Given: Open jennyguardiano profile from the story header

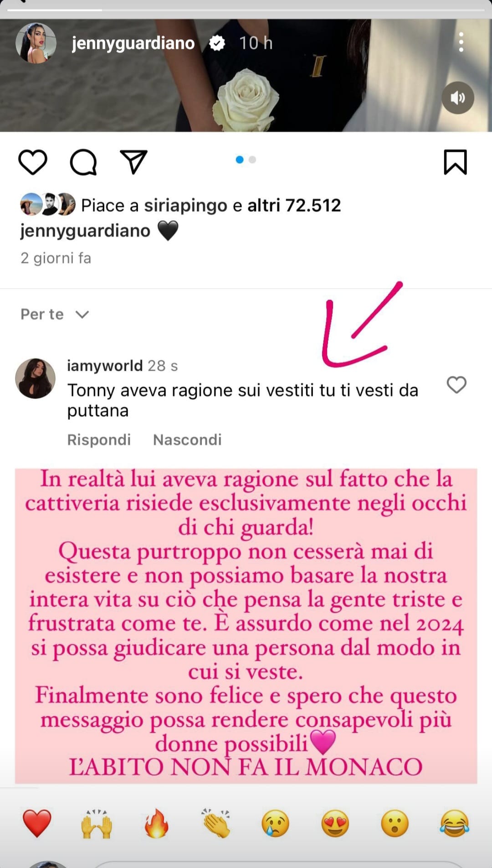Looking at the screenshot, I should 133,43.
